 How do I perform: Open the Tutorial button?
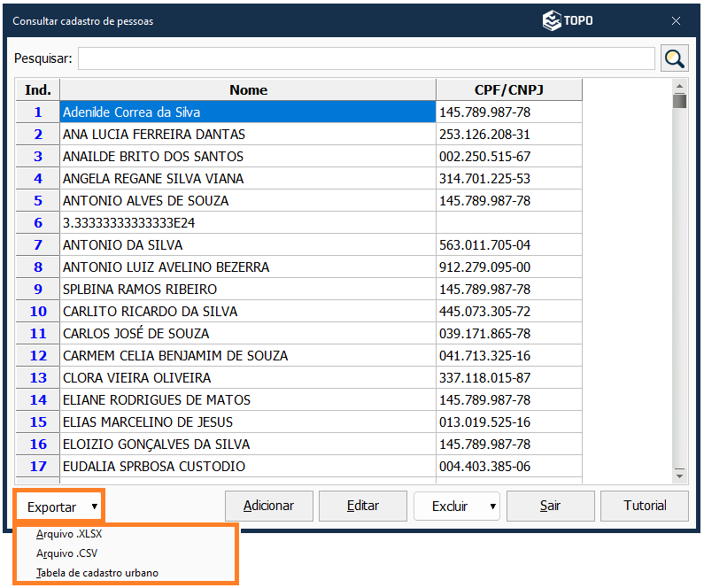click(645, 506)
